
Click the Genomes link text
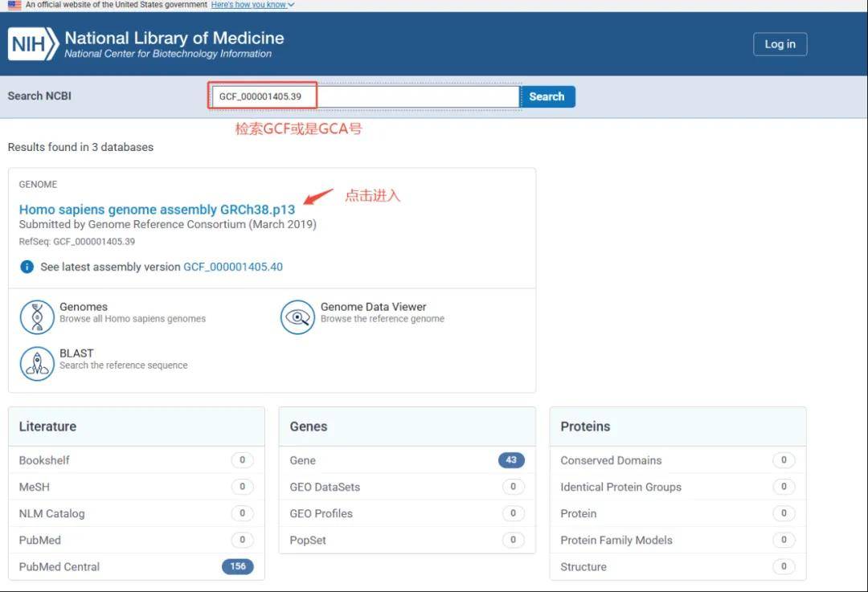(84, 307)
